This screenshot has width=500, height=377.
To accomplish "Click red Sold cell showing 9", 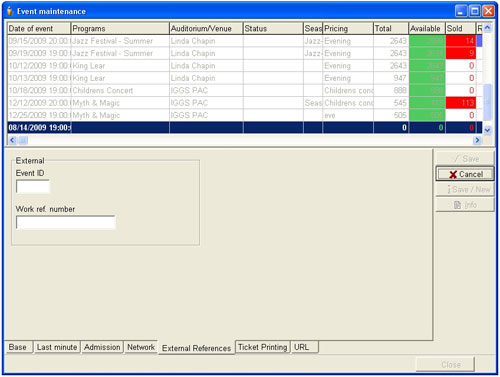I will coord(461,53).
